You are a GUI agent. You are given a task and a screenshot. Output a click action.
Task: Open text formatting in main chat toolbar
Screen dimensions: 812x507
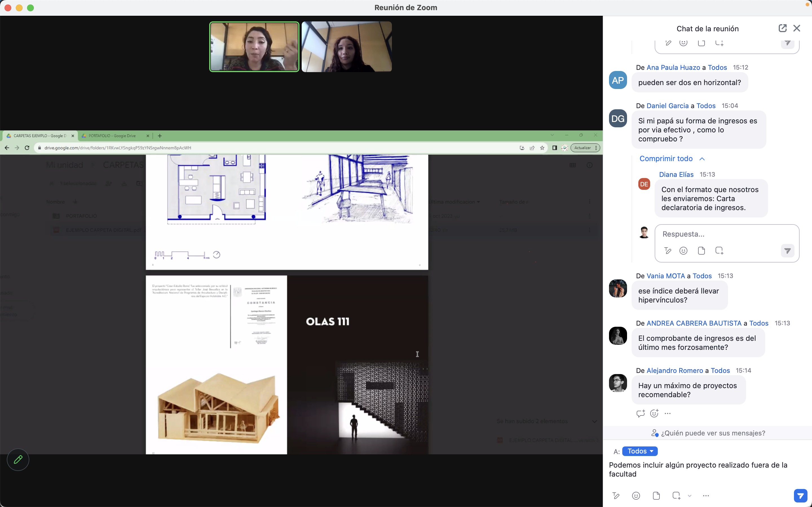(x=616, y=496)
